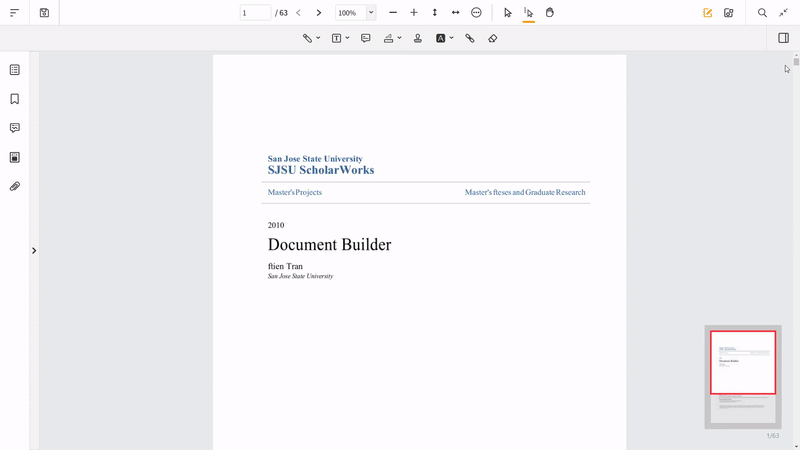The image size is (800, 450).
Task: Add a comment note annotation
Action: [x=366, y=38]
